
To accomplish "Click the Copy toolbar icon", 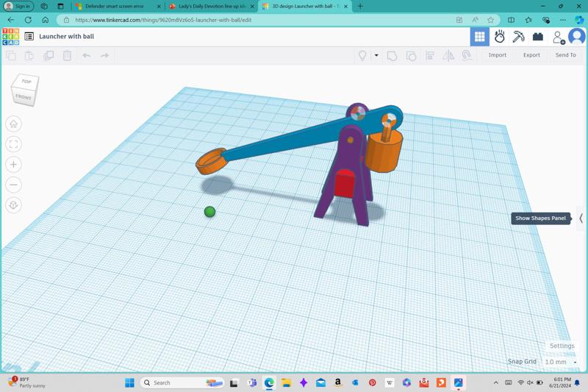I will point(11,55).
